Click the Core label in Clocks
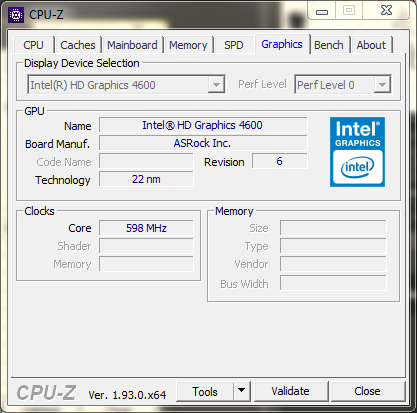 [80, 228]
